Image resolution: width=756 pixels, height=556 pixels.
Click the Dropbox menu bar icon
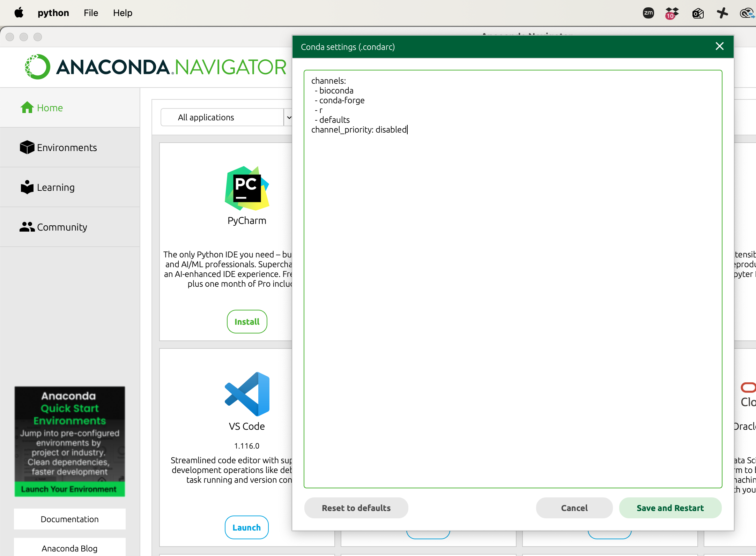point(672,13)
